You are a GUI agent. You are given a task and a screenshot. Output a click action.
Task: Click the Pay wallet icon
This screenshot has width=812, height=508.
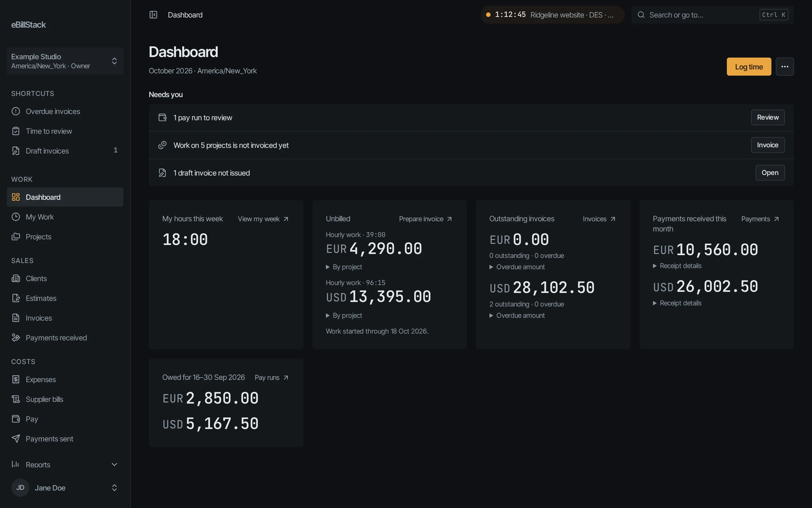click(16, 419)
